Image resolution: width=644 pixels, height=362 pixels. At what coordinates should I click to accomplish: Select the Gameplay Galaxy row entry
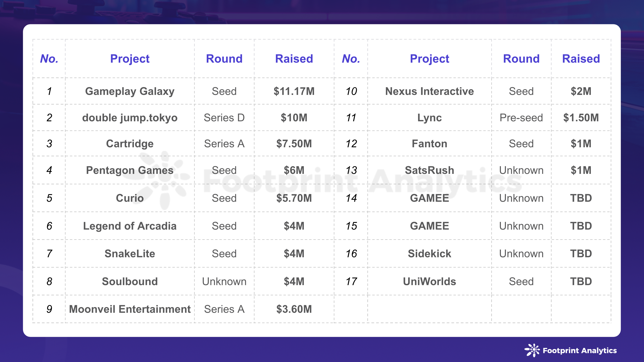tap(177, 86)
